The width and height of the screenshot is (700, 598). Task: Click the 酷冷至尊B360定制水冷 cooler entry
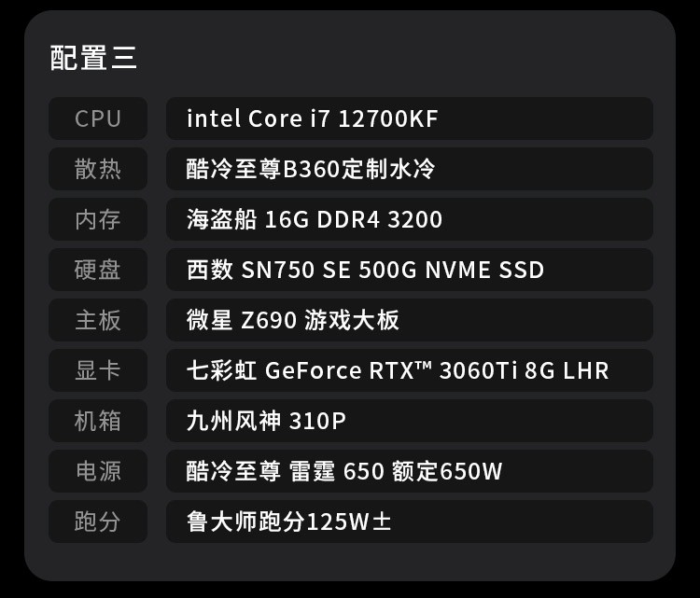pyautogui.click(x=311, y=170)
